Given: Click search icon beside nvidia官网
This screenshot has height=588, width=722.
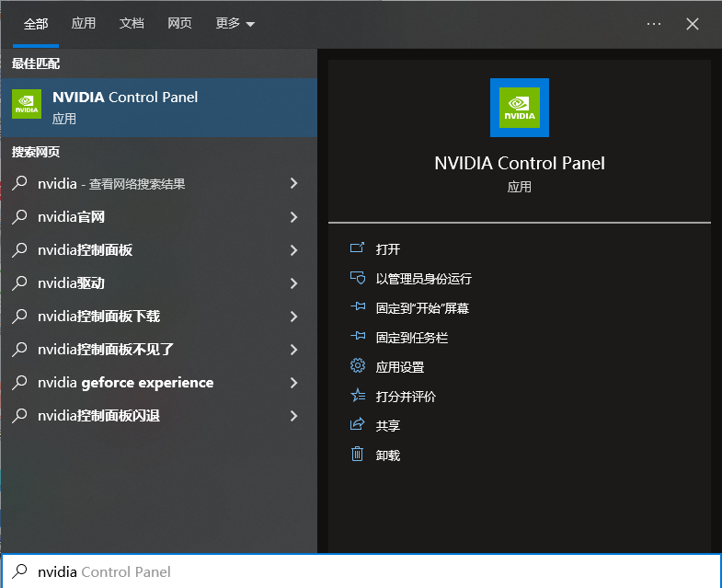Looking at the screenshot, I should 20,216.
